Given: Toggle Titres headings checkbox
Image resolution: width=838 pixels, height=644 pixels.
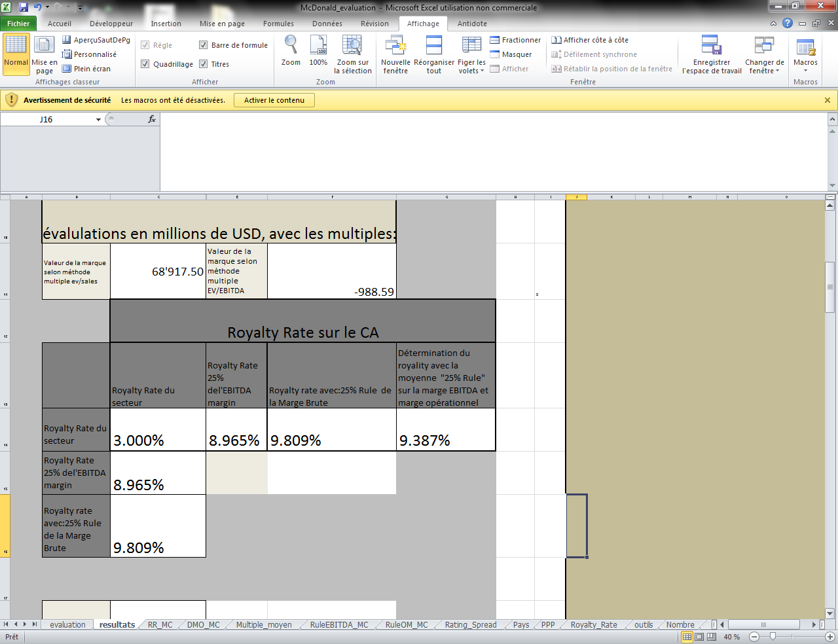Looking at the screenshot, I should pyautogui.click(x=203, y=64).
